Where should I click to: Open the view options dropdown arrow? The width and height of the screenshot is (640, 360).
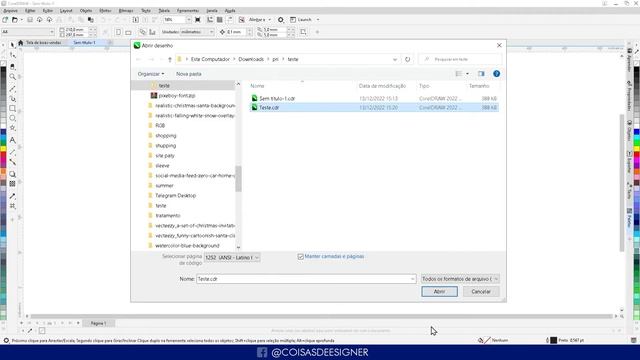pyautogui.click(x=467, y=74)
